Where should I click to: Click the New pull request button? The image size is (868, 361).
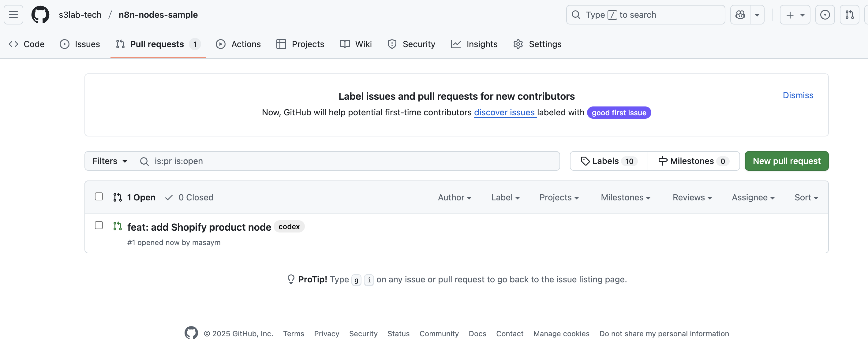(x=786, y=161)
